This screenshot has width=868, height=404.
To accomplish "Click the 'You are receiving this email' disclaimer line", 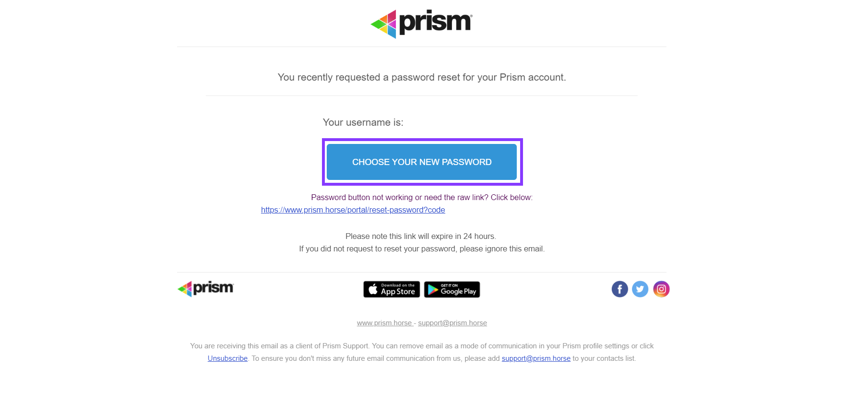I will tap(421, 346).
